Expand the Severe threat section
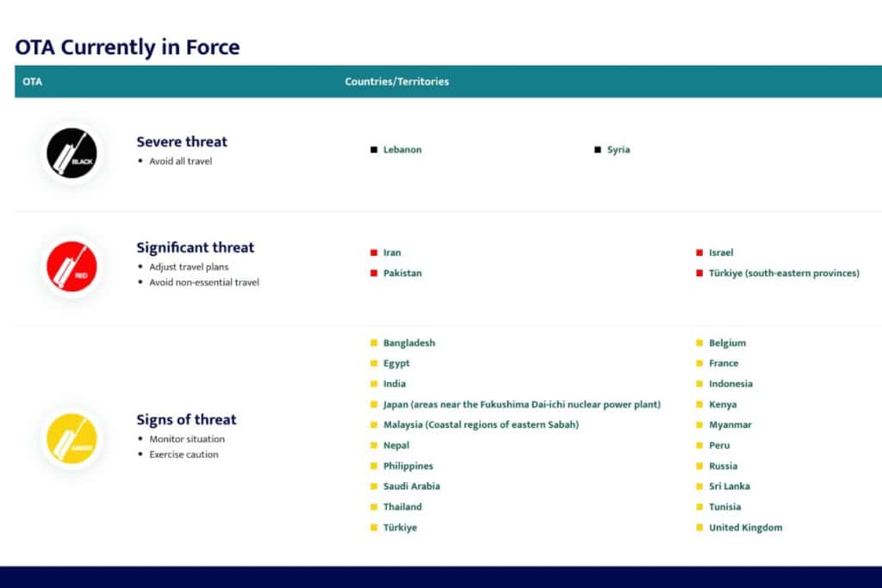This screenshot has height=588, width=882. tap(182, 141)
